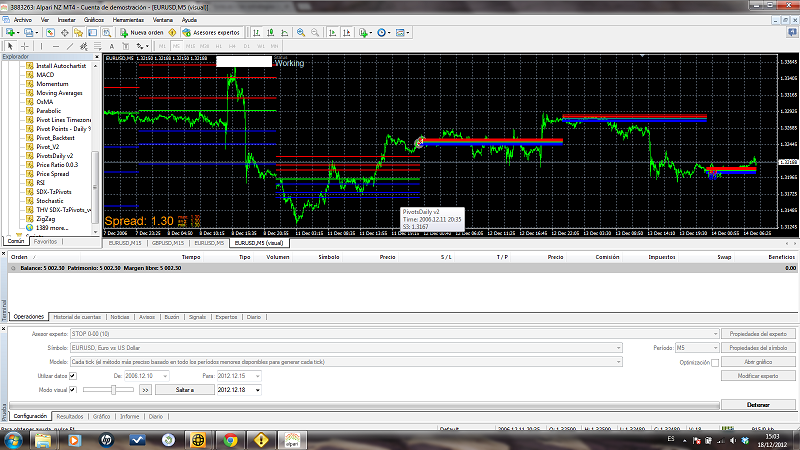Viewport: 800px width, 450px height.
Task: Click the visual mode speed slider
Action: click(x=108, y=389)
